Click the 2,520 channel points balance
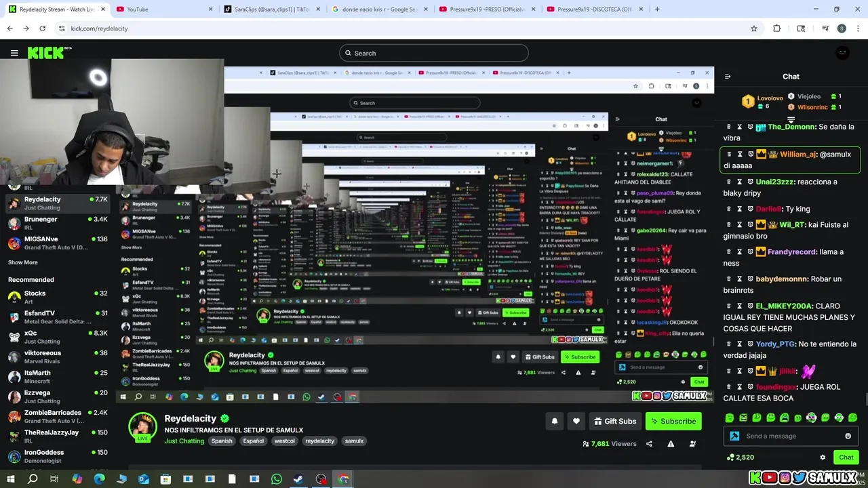 [740, 457]
